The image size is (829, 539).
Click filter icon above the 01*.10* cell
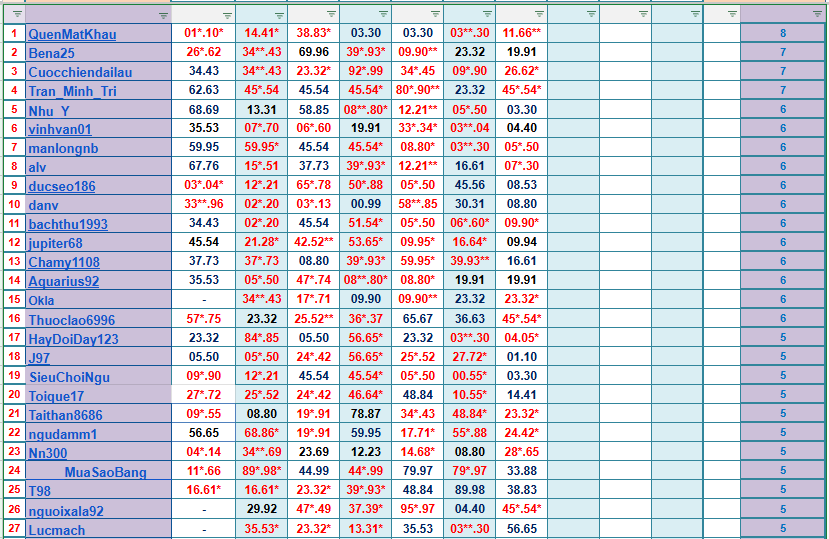[227, 15]
